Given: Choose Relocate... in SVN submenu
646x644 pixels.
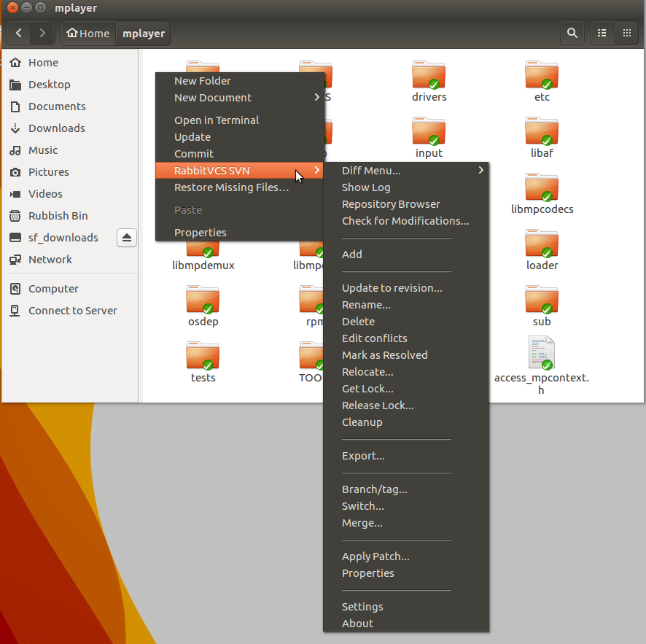Looking at the screenshot, I should 406,372.
